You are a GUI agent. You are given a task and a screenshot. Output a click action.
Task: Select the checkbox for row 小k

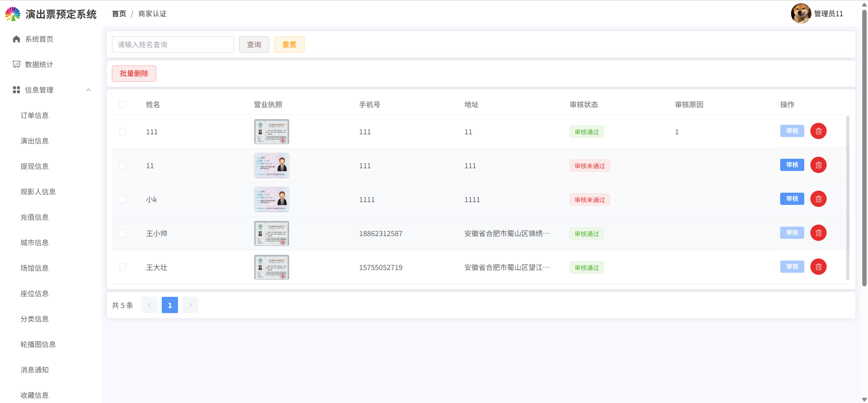pyautogui.click(x=122, y=199)
